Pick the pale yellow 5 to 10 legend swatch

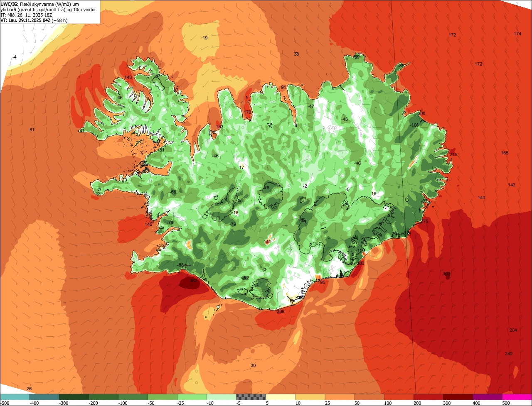281,397
